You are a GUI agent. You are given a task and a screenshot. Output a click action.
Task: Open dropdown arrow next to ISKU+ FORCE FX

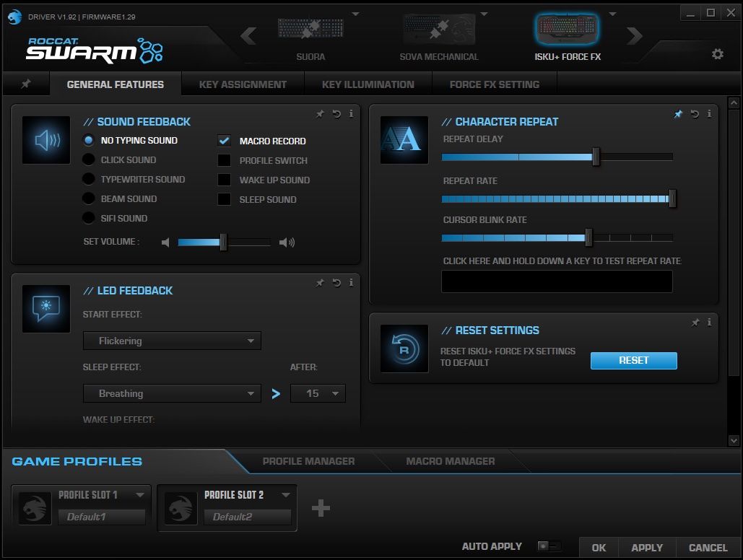pyautogui.click(x=612, y=14)
